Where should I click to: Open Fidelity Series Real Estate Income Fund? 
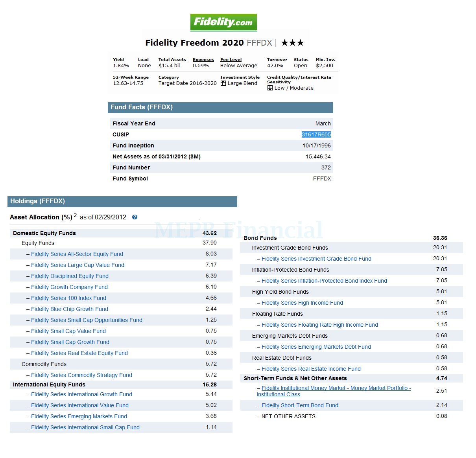tap(311, 369)
